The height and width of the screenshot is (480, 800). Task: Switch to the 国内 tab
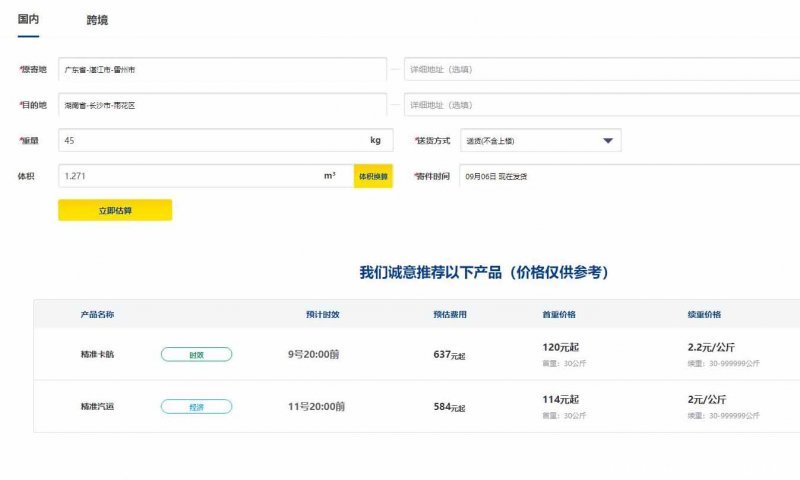pyautogui.click(x=28, y=19)
